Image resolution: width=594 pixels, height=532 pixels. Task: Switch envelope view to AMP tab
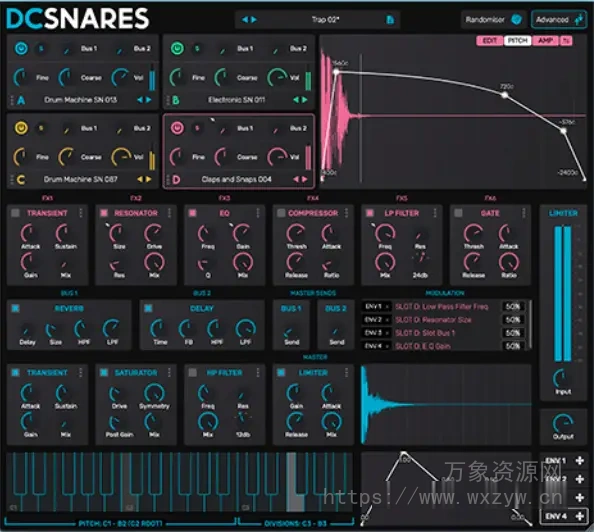coord(546,41)
